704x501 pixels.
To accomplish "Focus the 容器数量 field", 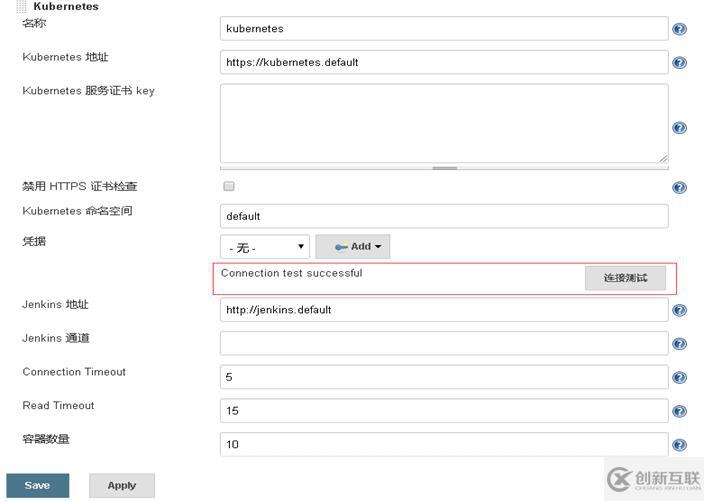I will [x=444, y=444].
